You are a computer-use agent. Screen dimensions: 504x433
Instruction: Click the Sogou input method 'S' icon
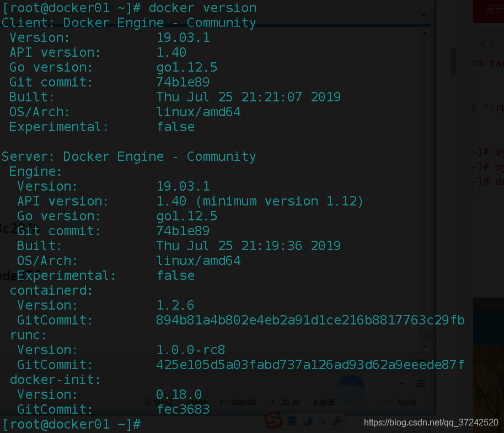pyautogui.click(x=273, y=420)
